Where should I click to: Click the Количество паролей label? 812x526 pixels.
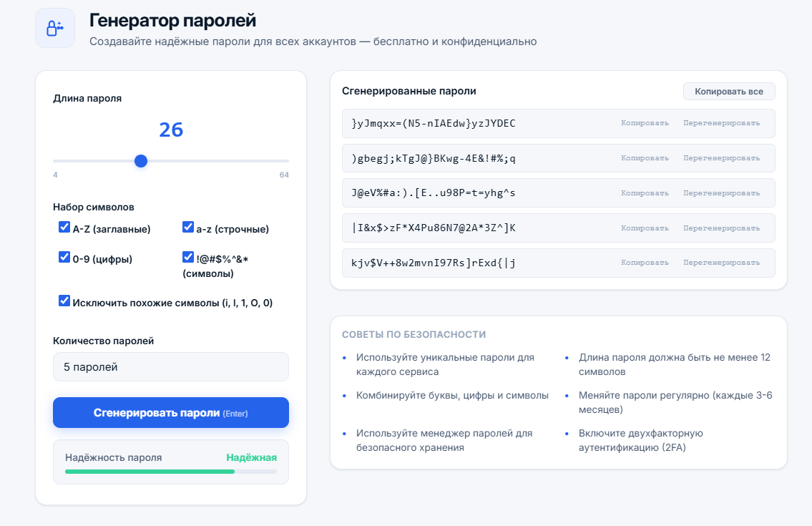[103, 341]
